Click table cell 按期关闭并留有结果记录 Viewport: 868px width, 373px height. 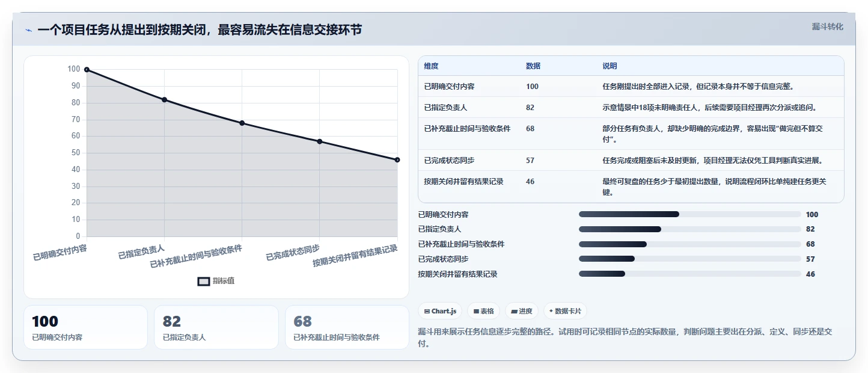pyautogui.click(x=463, y=182)
